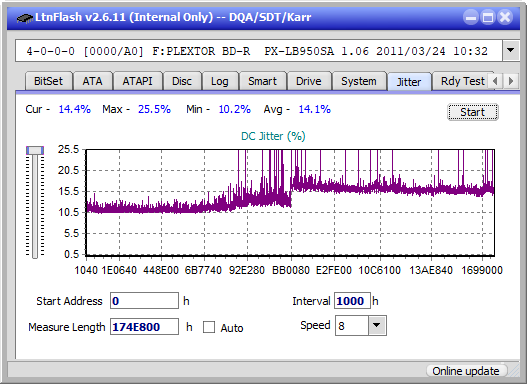Close the LtnFlash window
This screenshot has height=384, width=527.
(505, 17)
